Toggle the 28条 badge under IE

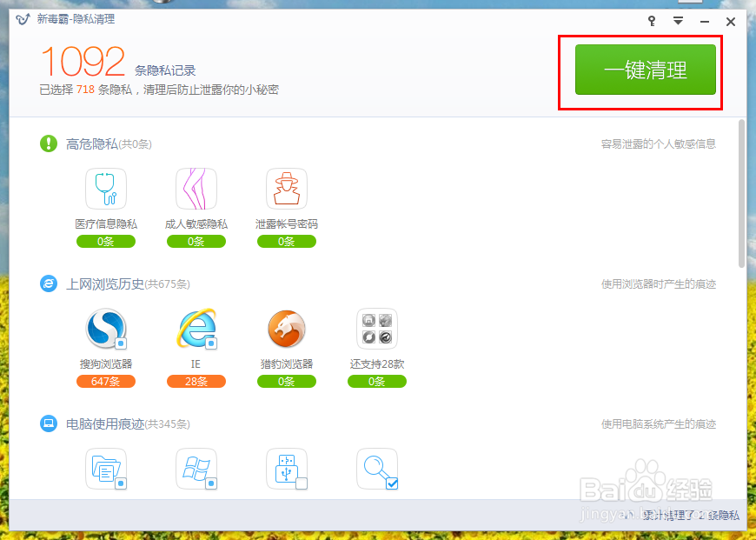pos(196,381)
